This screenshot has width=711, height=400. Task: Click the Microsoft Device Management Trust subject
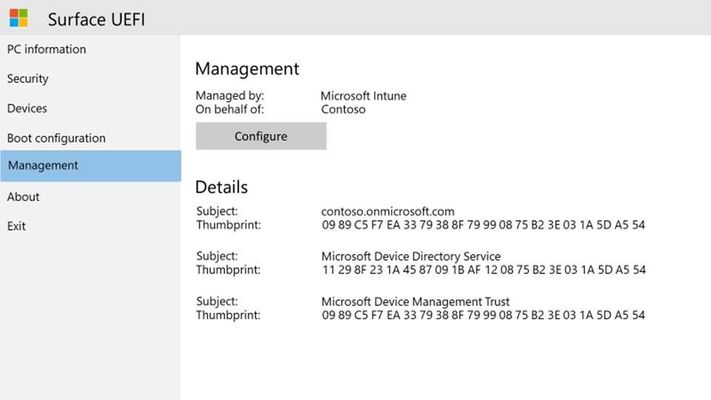click(x=415, y=302)
